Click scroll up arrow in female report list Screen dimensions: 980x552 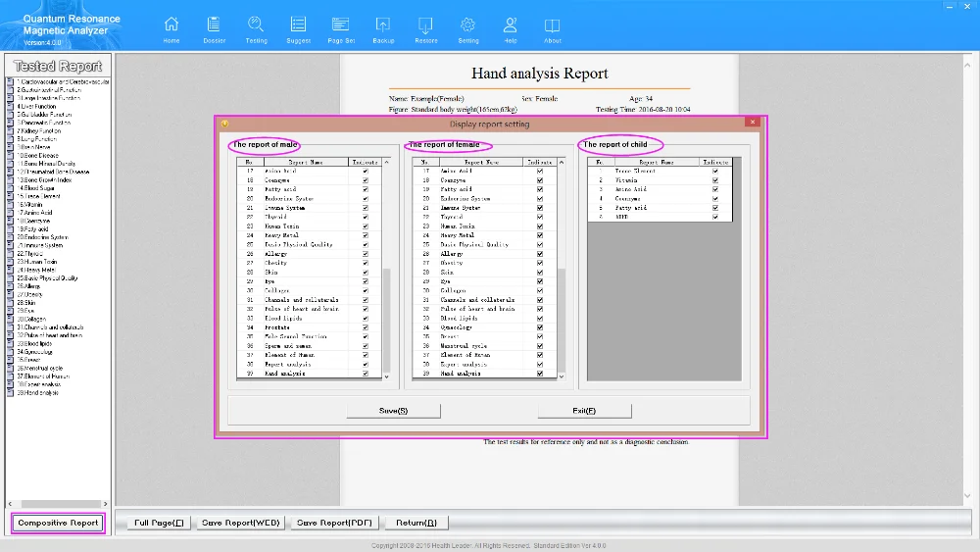pos(563,162)
